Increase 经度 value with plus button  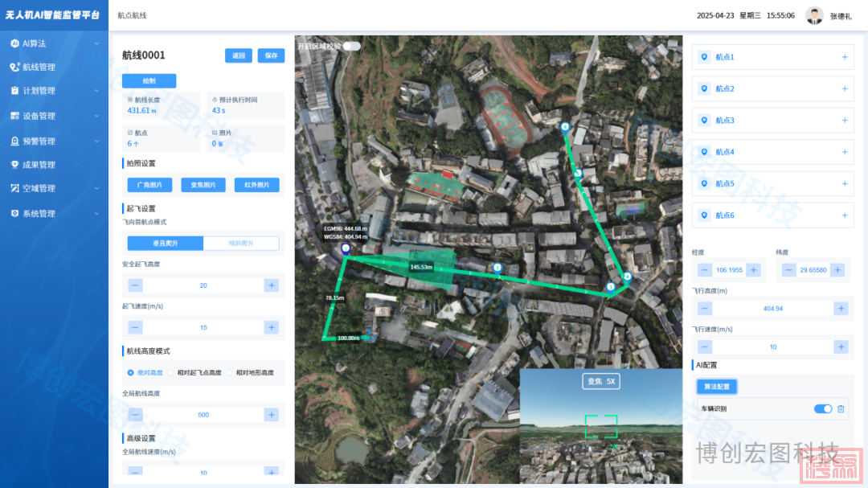754,270
